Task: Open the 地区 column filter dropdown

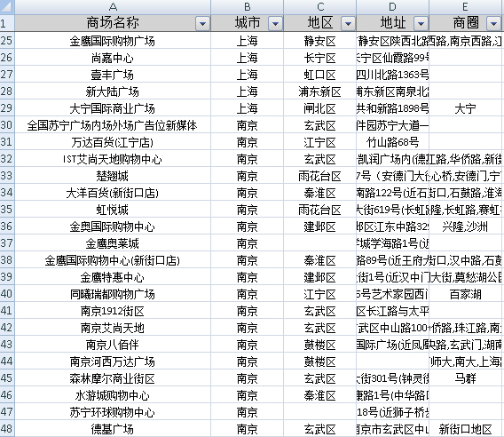Action: pos(348,23)
